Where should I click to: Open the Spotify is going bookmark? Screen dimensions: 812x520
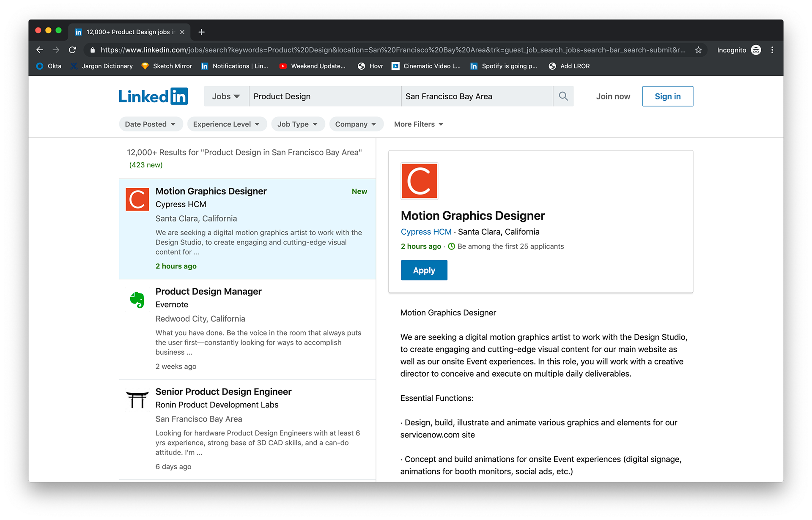(x=504, y=66)
